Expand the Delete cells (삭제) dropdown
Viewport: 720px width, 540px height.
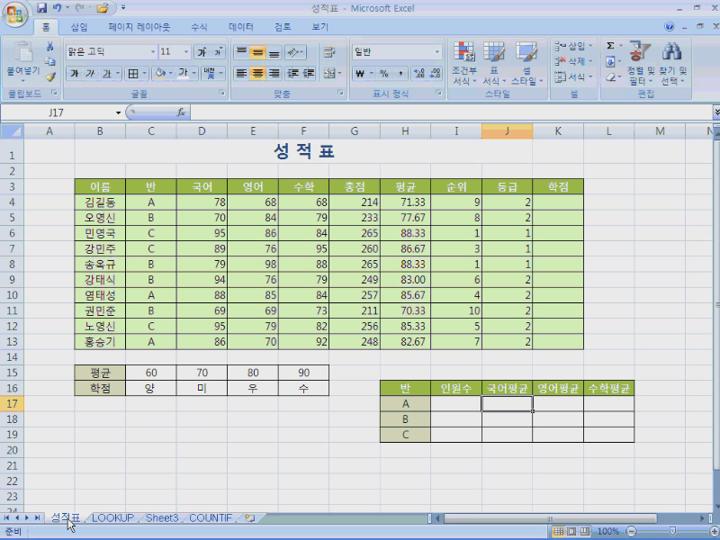click(x=591, y=61)
